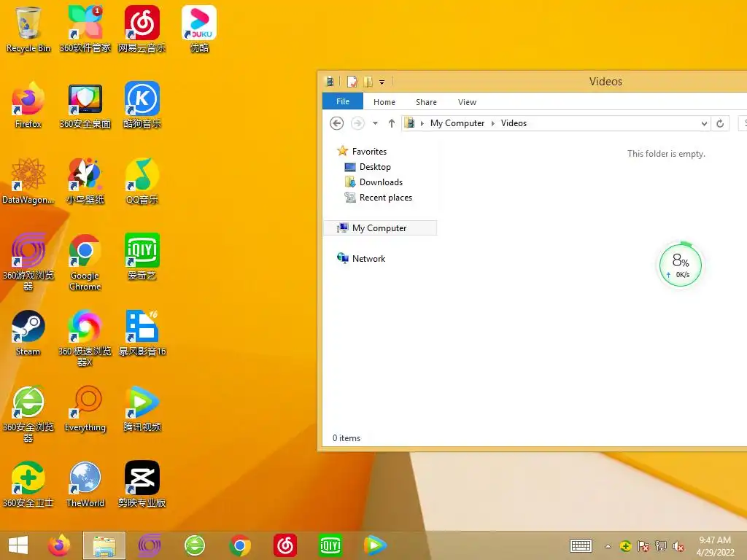Open 360游戏浏览器 desktop shortcut
747x560 pixels.
(x=28, y=261)
